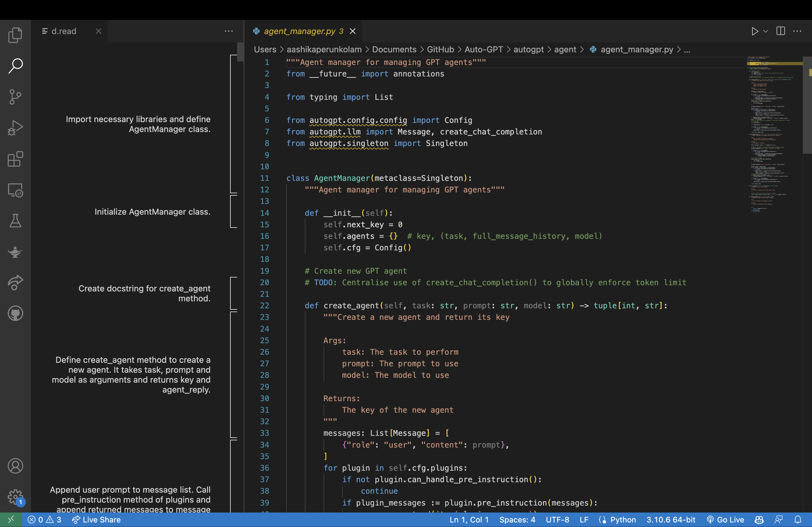Open the Manage gear menu
Viewport: 812px width, 527px height.
(x=15, y=497)
